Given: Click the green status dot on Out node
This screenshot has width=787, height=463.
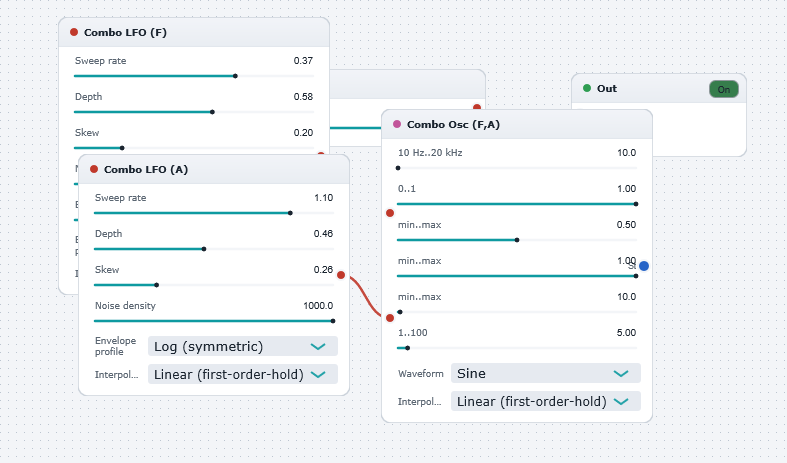Looking at the screenshot, I should coord(587,88).
